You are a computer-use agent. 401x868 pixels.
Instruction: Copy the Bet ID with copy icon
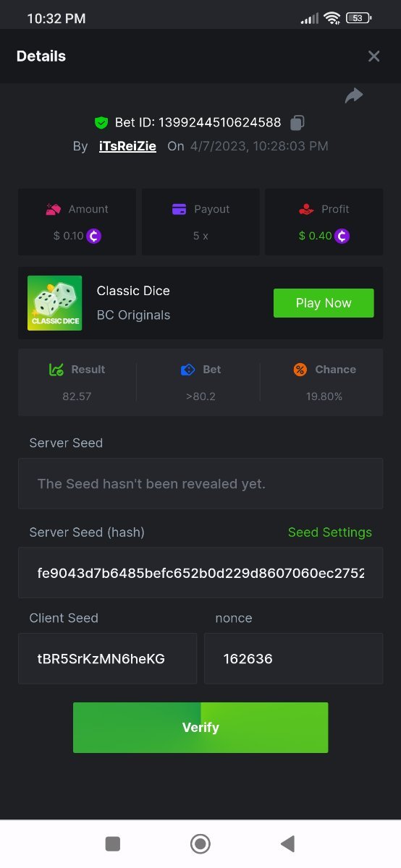click(x=297, y=122)
